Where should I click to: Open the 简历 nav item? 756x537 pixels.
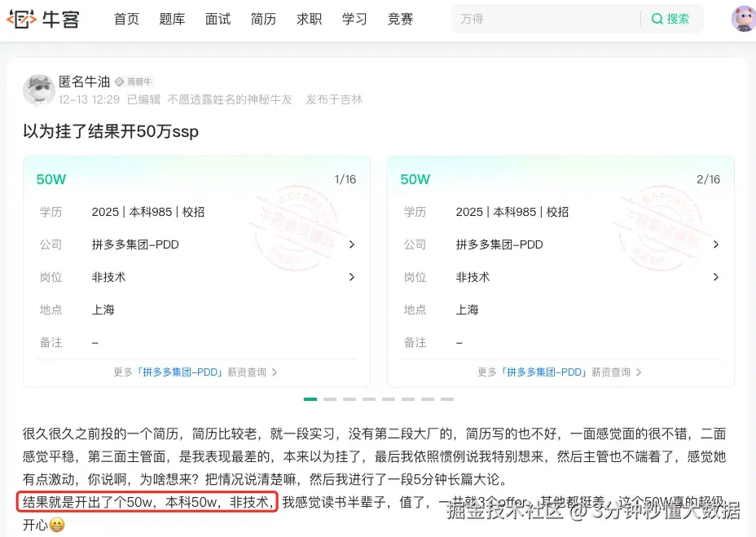pyautogui.click(x=263, y=20)
